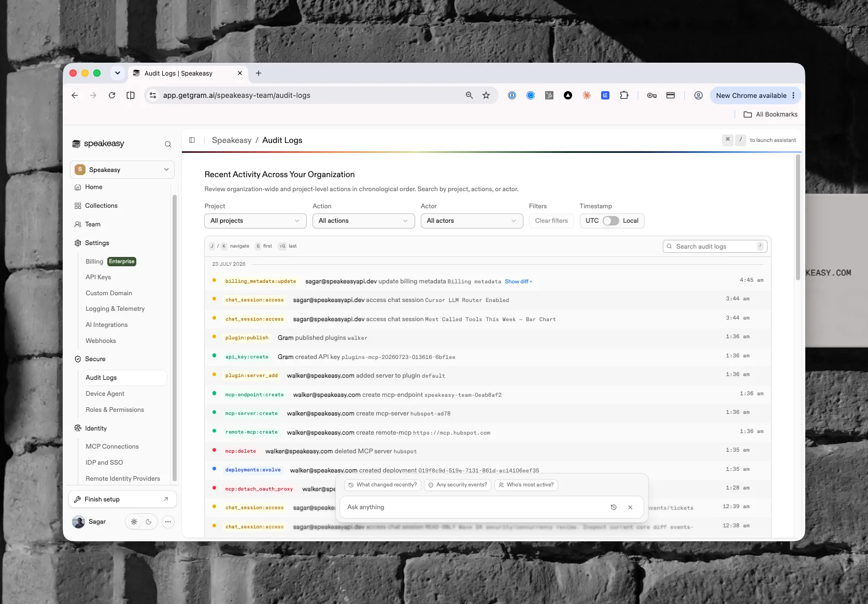Open All Bookmarks folder
The image size is (868, 604).
coord(771,114)
